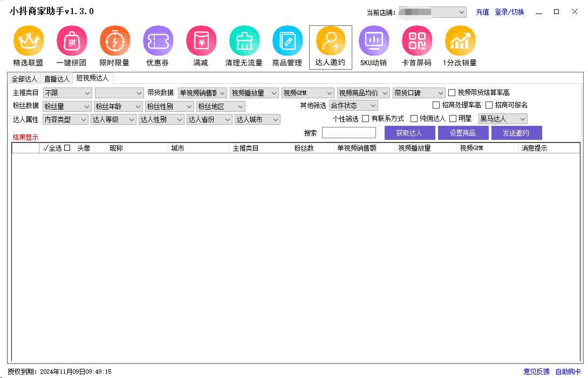The height and width of the screenshot is (378, 588).
Task: Expand the 粉丝量 dropdown
Action: 67,106
